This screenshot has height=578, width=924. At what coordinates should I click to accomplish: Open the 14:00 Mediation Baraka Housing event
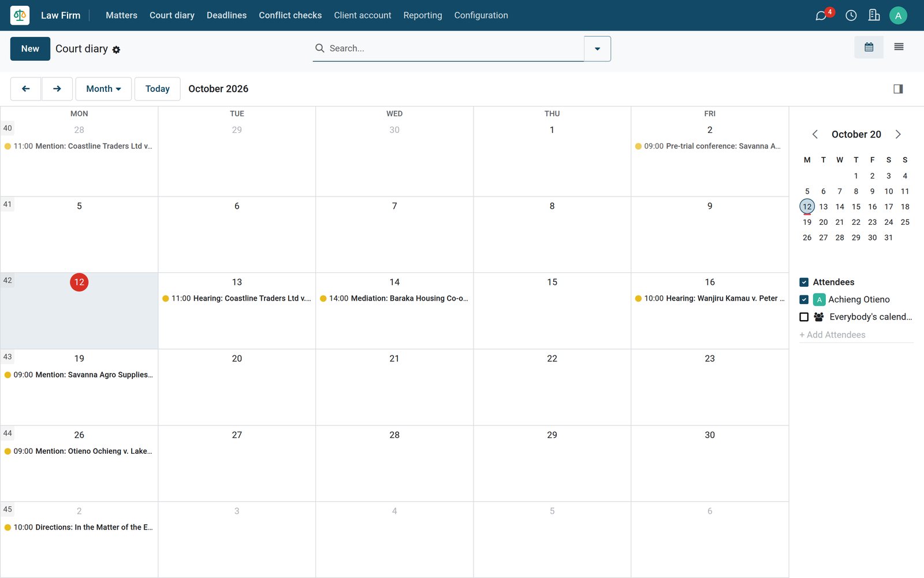[394, 298]
